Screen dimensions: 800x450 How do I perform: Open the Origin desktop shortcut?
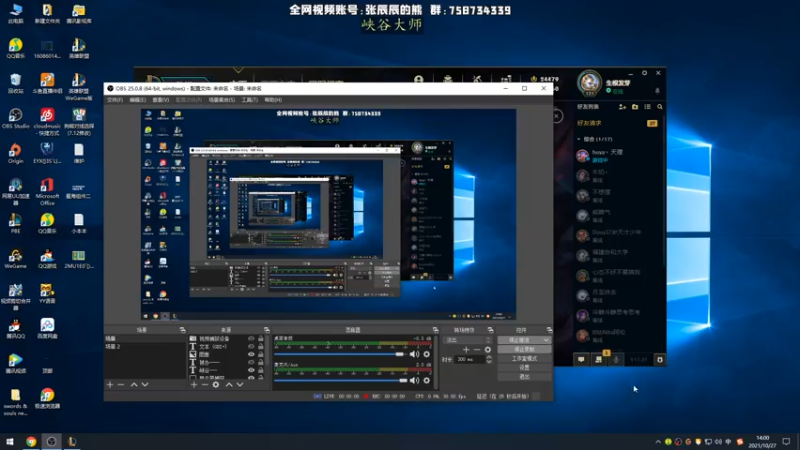(x=15, y=153)
